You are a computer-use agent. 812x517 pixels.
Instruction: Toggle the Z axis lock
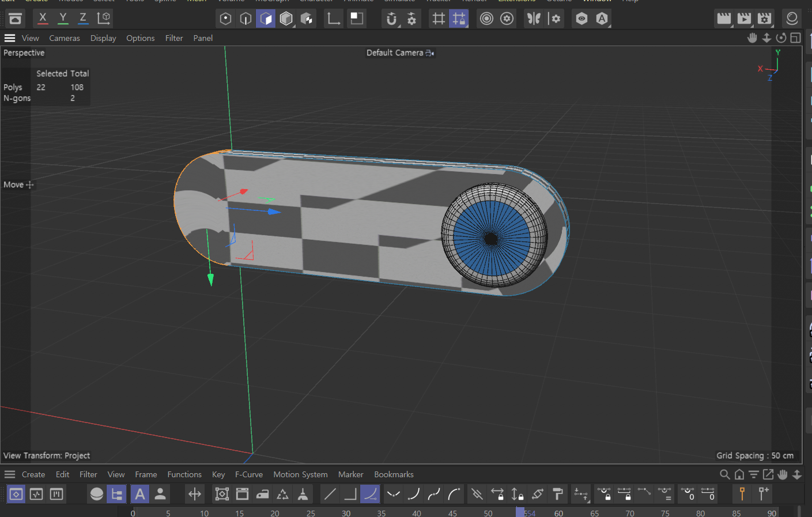point(83,18)
